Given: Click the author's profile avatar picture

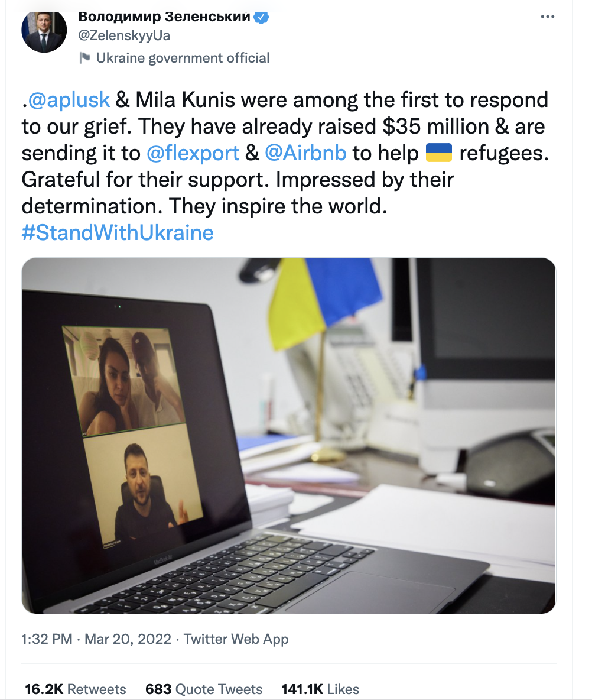Looking at the screenshot, I should (x=44, y=31).
